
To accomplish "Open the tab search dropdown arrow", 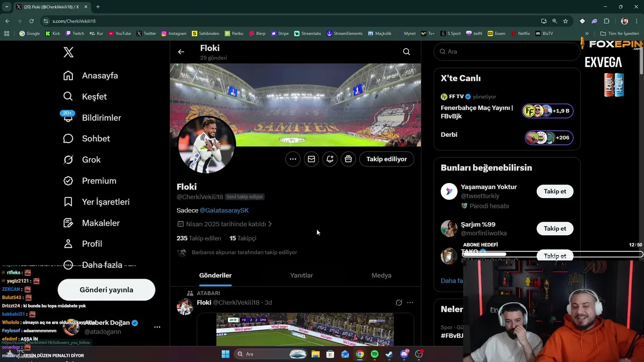I will click(x=7, y=7).
